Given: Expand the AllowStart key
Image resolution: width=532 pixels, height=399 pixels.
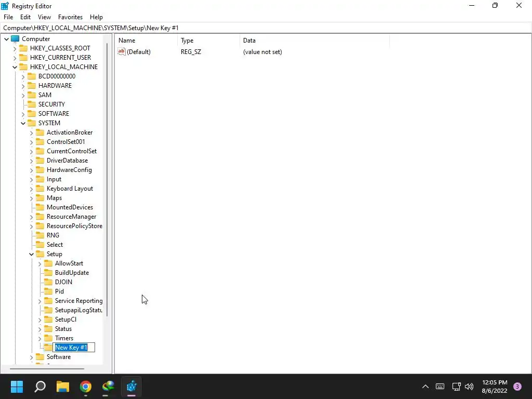Looking at the screenshot, I should pyautogui.click(x=39, y=263).
